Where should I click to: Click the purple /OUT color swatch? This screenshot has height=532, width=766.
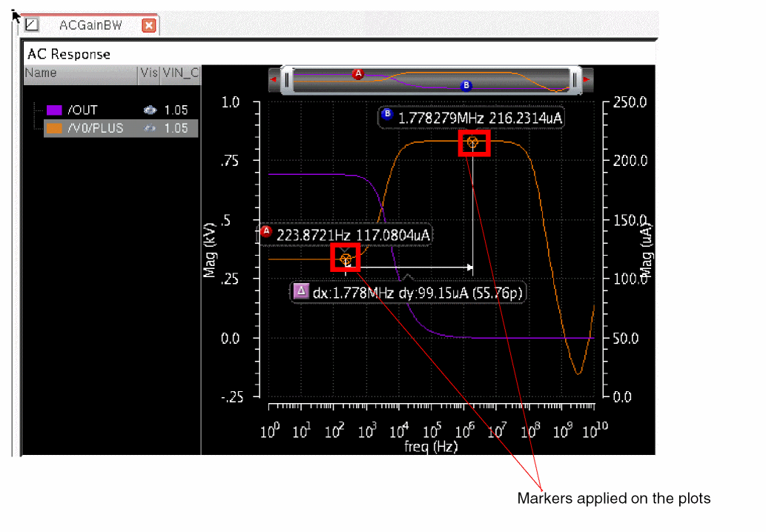pyautogui.click(x=54, y=110)
